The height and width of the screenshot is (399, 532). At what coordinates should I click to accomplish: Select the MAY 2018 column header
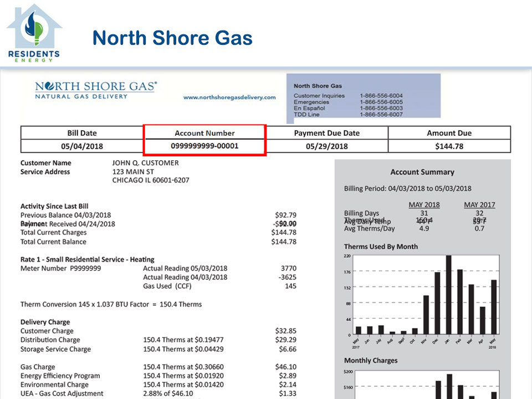(424, 205)
